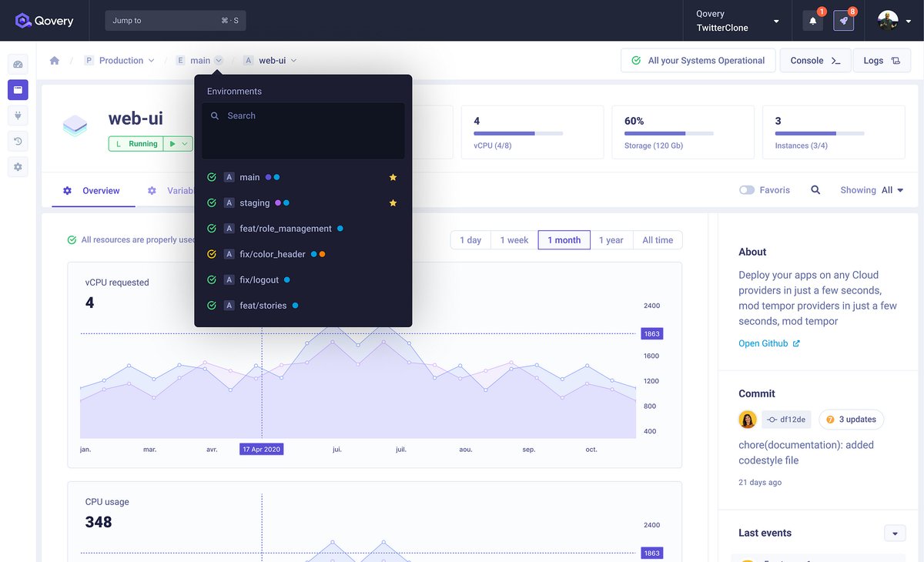924x562 pixels.
Task: Click the green systems operational check icon
Action: (636, 61)
